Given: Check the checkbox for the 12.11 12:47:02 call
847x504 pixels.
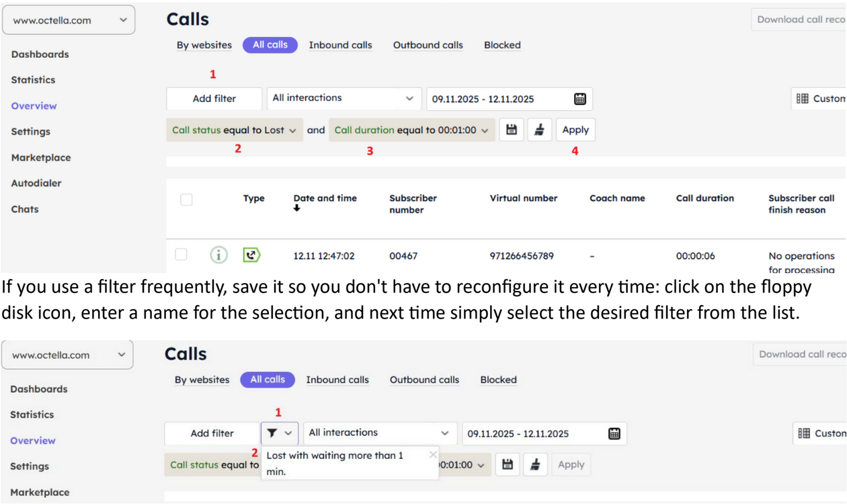Looking at the screenshot, I should click(x=182, y=255).
